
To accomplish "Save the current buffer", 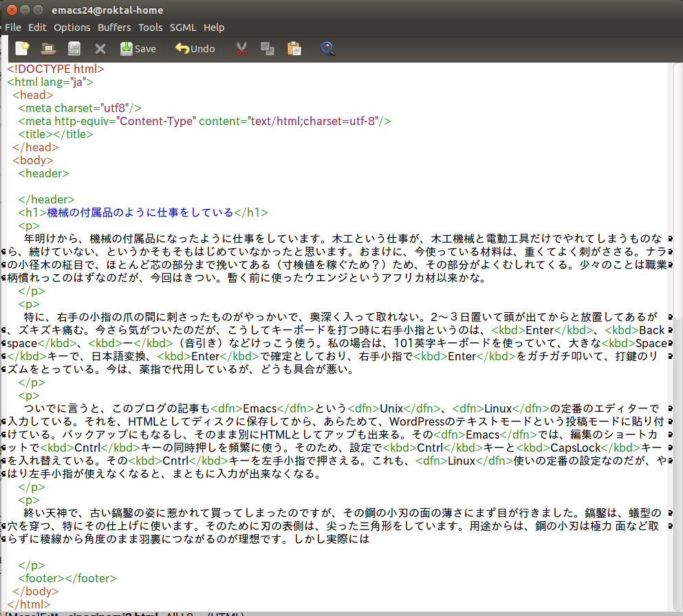I will point(138,48).
